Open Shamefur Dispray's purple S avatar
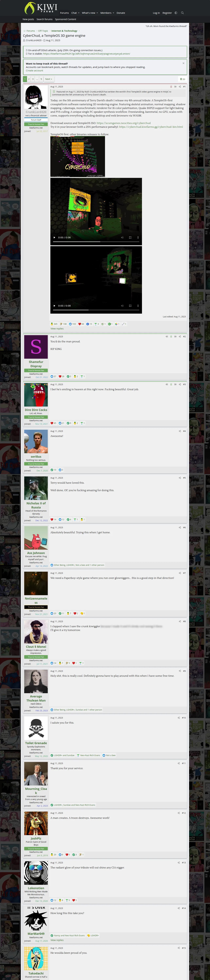The width and height of the screenshot is (210, 980). coord(36,347)
